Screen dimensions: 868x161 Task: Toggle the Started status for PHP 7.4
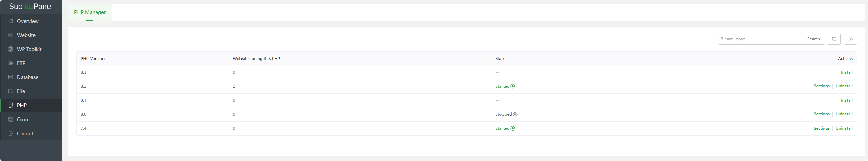505,128
